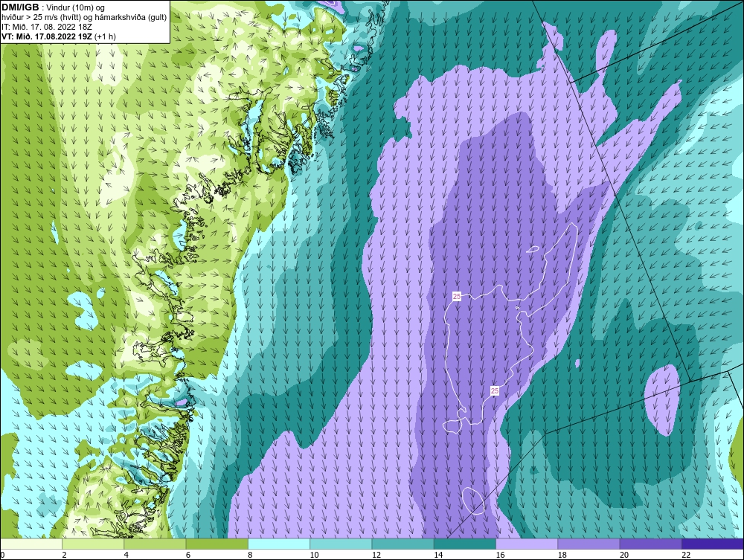The width and height of the screenshot is (744, 560).
Task: Click the lower 25 gust contour label
Action: [x=495, y=390]
